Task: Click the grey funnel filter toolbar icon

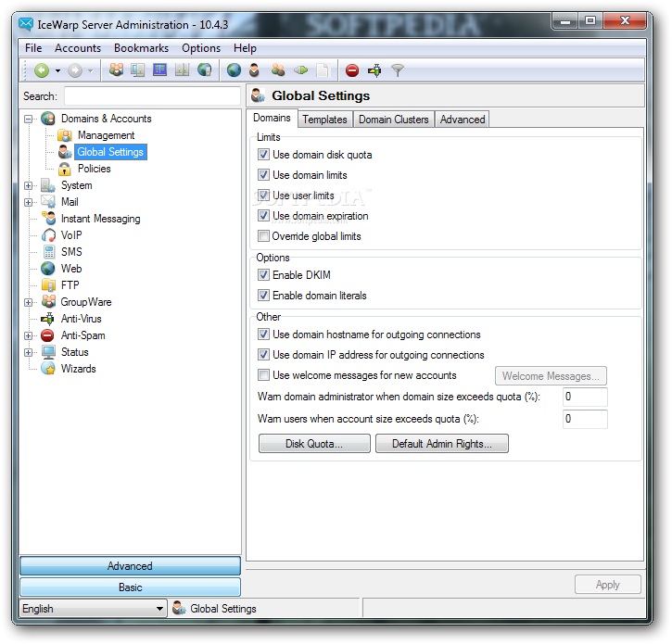Action: [398, 70]
